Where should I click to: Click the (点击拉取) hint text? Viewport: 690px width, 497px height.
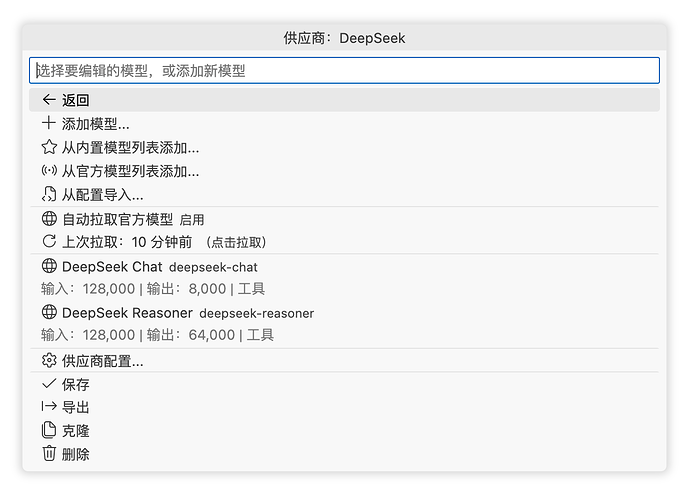click(237, 242)
